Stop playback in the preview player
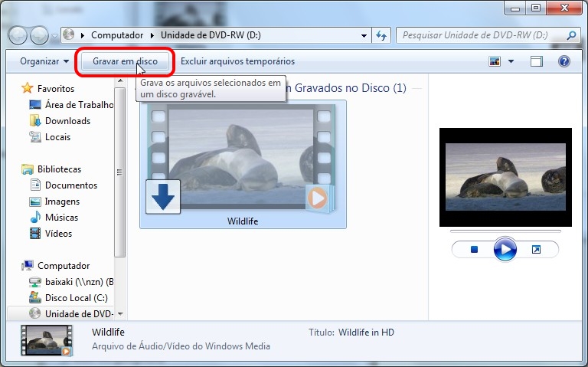Screen dimensions: 588x367 pyautogui.click(x=474, y=250)
